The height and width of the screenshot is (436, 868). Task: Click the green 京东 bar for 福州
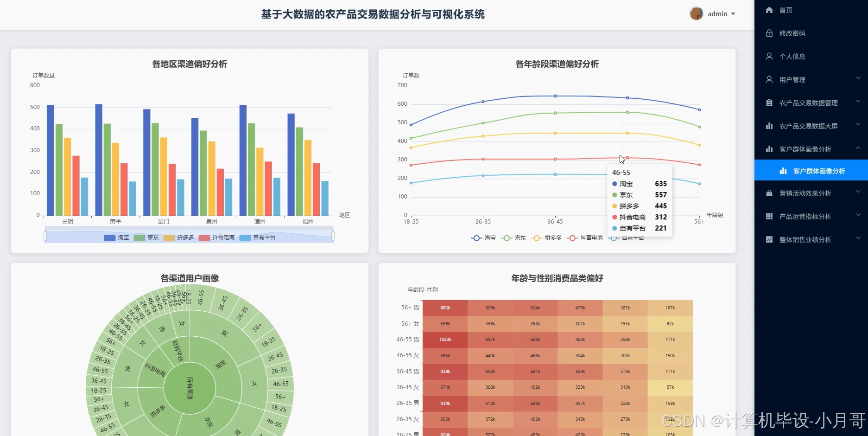point(299,172)
